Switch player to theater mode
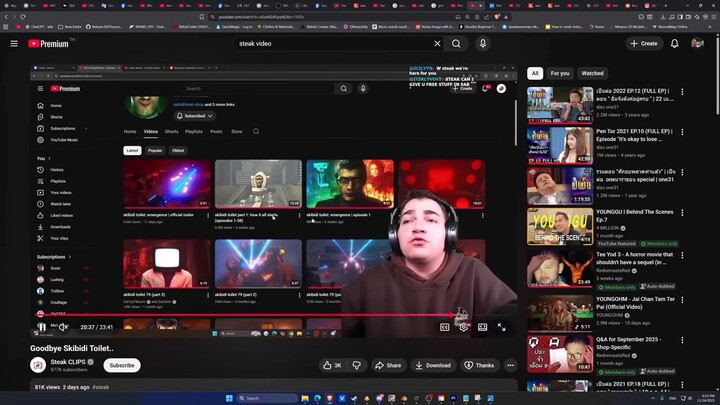Image resolution: width=720 pixels, height=405 pixels. pos(483,327)
